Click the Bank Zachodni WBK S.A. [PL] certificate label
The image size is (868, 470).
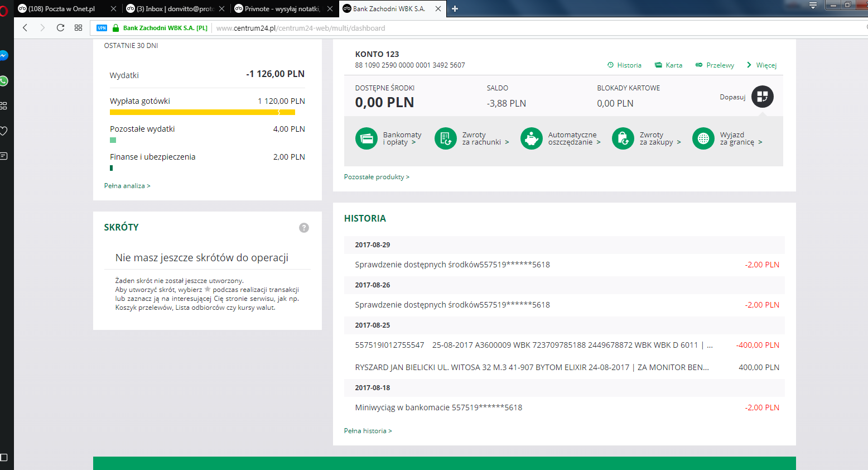click(x=165, y=28)
